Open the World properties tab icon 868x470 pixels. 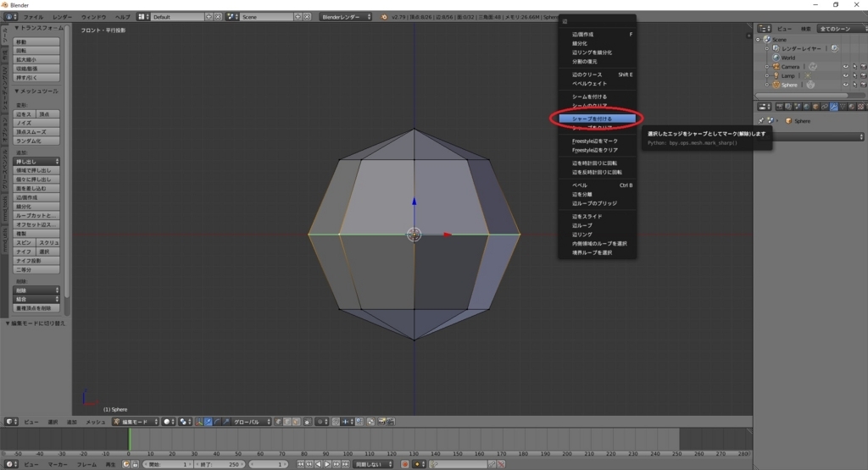pos(807,107)
